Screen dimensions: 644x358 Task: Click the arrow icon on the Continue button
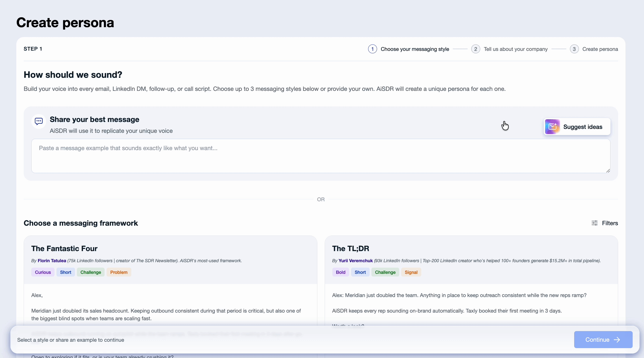click(x=617, y=339)
